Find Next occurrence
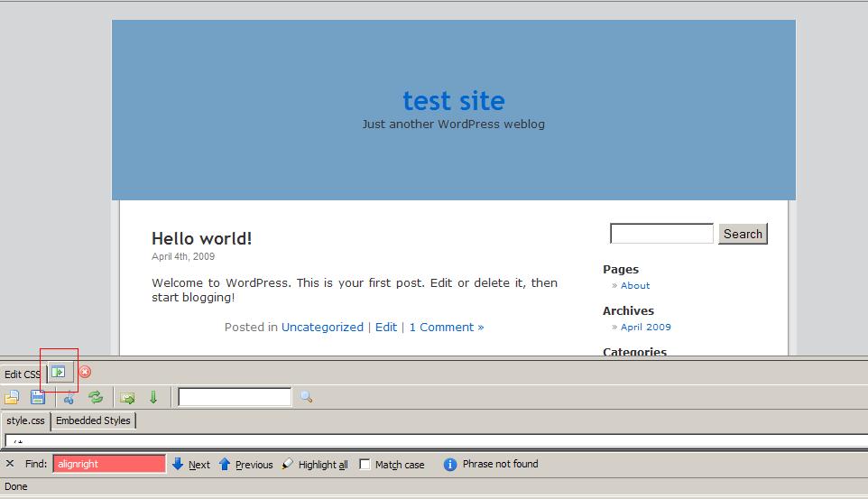The width and height of the screenshot is (868, 499). pos(191,465)
